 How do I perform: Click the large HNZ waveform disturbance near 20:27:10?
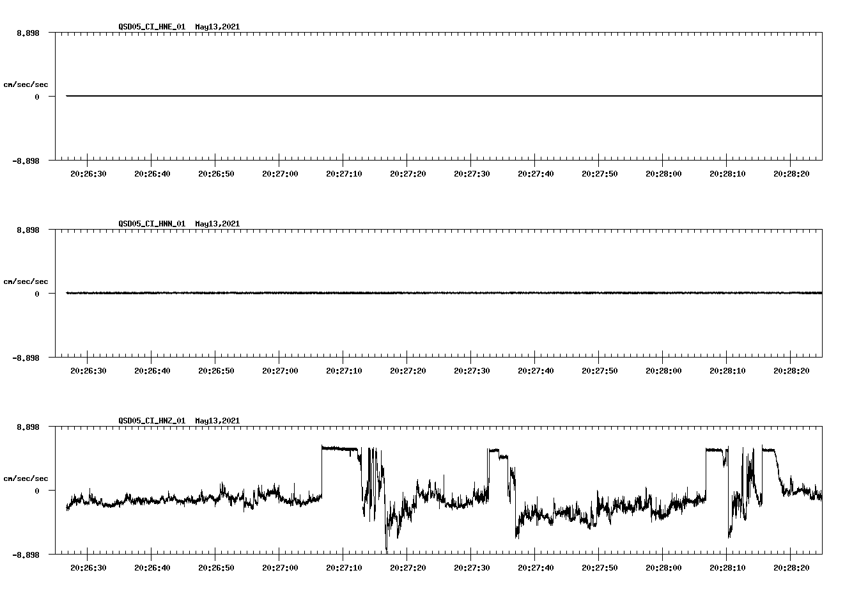point(339,449)
